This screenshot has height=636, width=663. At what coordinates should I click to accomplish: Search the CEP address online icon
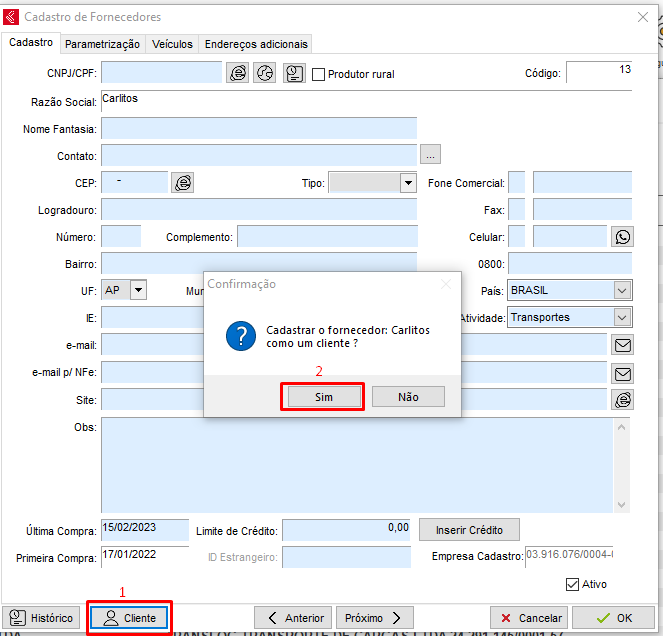pos(182,182)
